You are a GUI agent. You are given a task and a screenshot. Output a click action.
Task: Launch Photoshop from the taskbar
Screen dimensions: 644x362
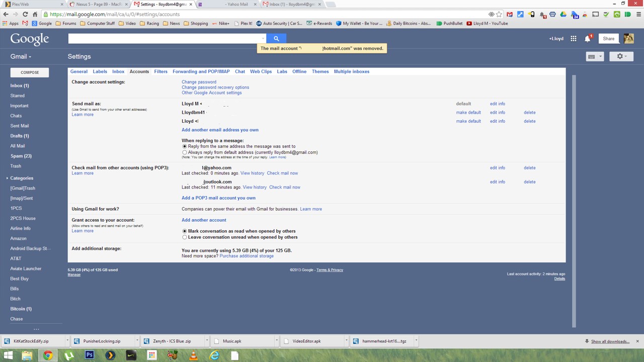pyautogui.click(x=90, y=355)
